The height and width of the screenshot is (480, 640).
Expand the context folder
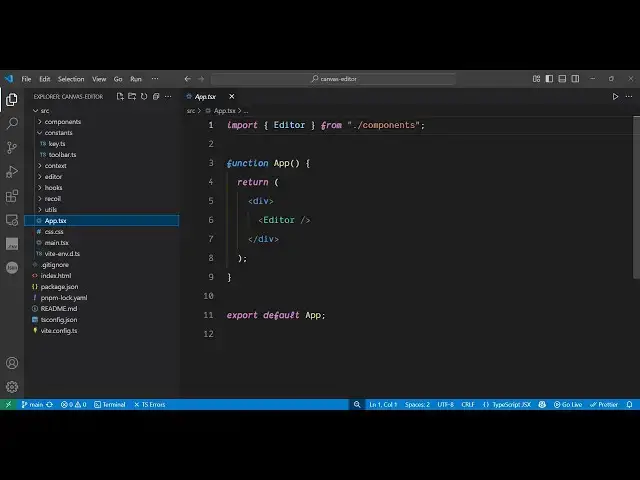(x=102, y=166)
